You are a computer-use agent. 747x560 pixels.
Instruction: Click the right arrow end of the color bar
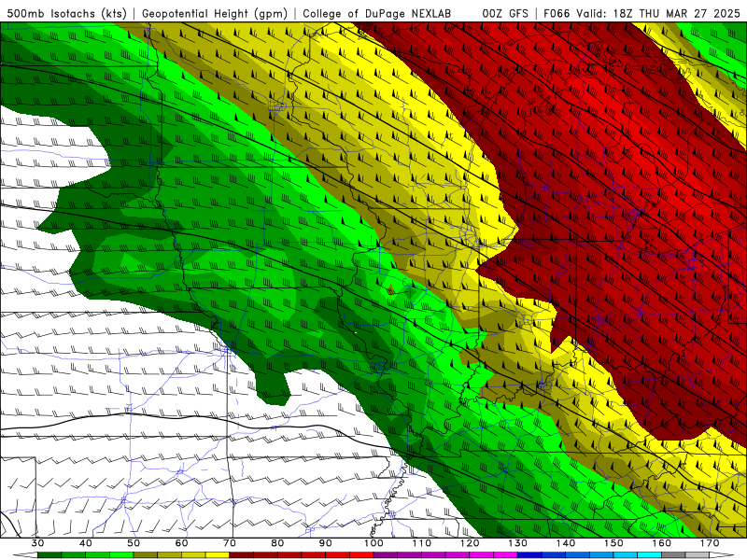tap(721, 555)
